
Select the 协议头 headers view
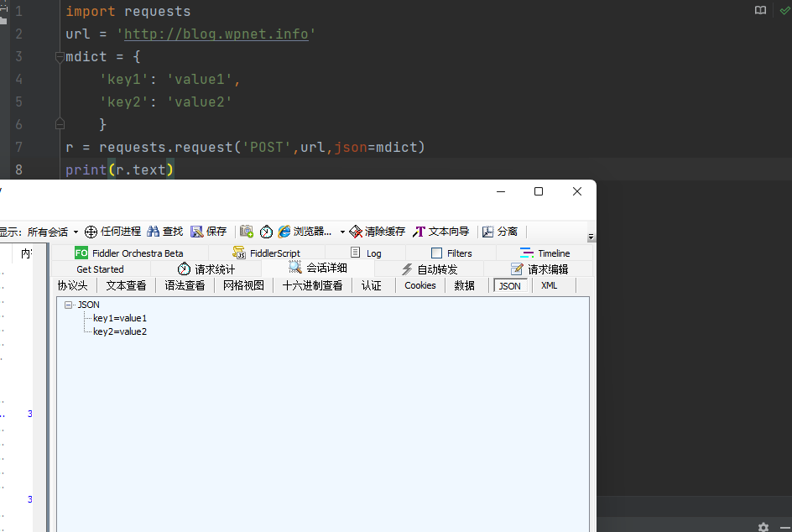[73, 285]
